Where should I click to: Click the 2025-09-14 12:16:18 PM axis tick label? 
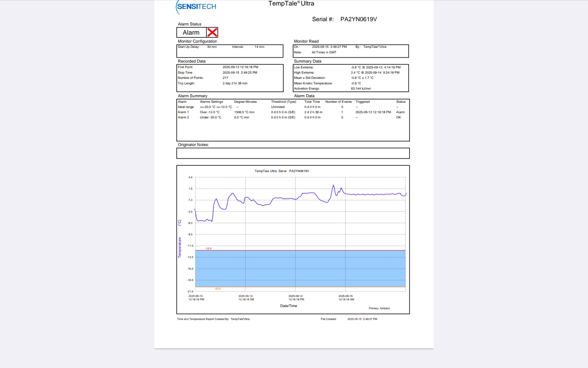296,298
